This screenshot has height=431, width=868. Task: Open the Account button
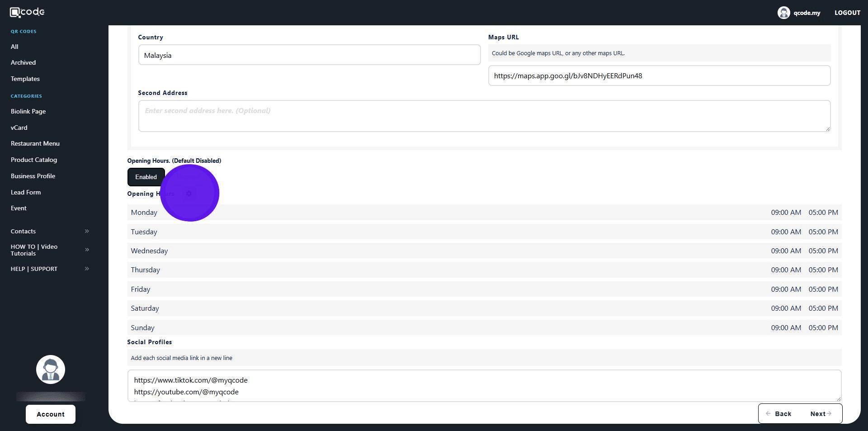point(51,414)
